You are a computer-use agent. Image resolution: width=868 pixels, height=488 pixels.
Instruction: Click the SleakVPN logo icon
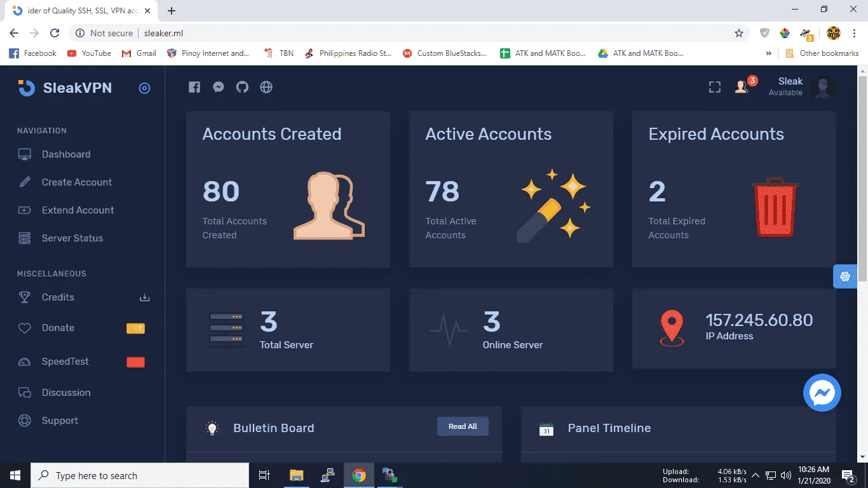(x=26, y=88)
